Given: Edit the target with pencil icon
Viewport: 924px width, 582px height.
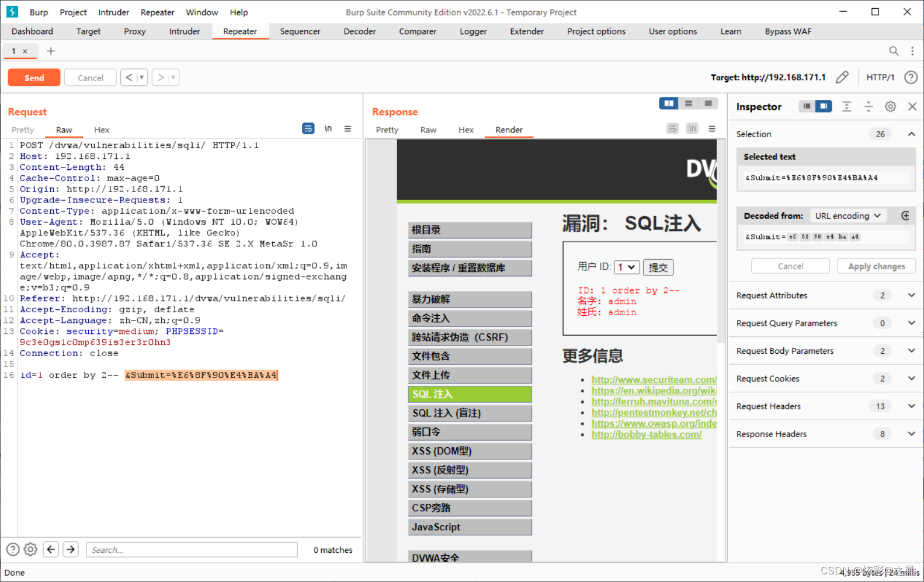Looking at the screenshot, I should click(842, 77).
